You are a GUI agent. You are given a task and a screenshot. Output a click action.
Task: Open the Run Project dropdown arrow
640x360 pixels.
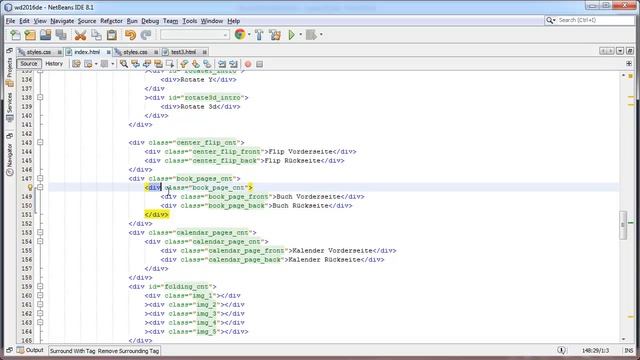(300, 35)
